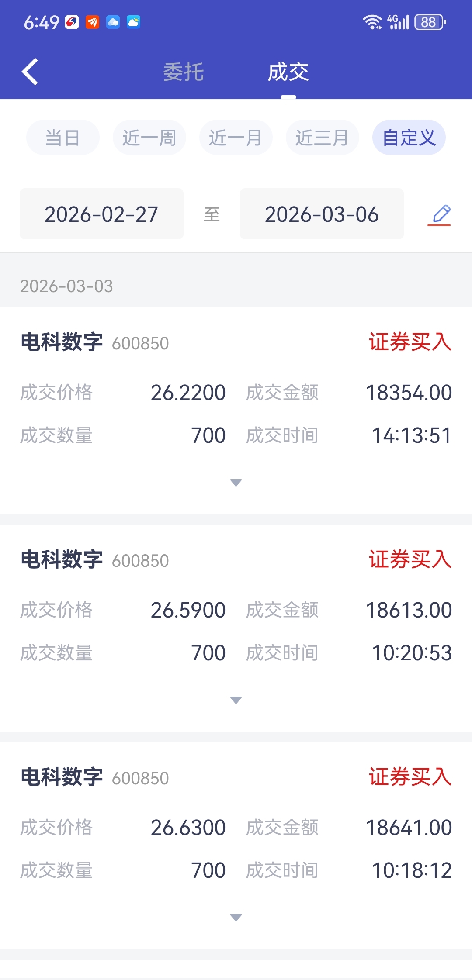Viewport: 472px width, 980px height.
Task: Switch to the 委托 tab
Action: [184, 72]
